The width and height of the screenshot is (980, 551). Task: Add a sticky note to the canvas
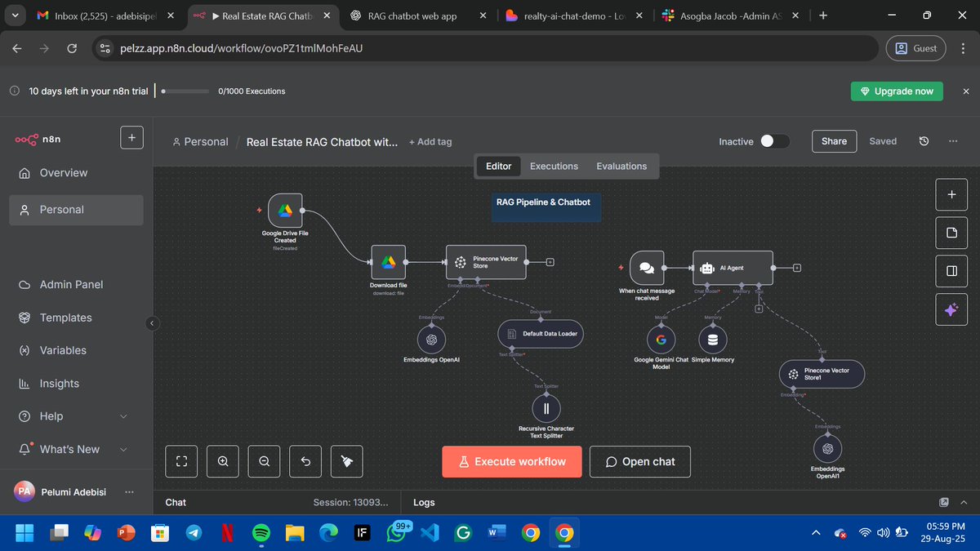[951, 233]
